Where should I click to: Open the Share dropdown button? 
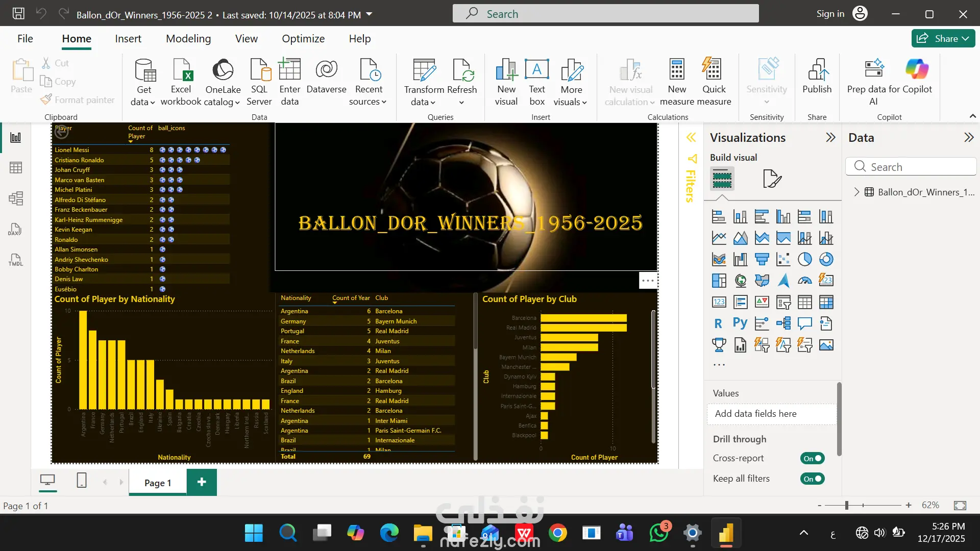click(x=943, y=38)
